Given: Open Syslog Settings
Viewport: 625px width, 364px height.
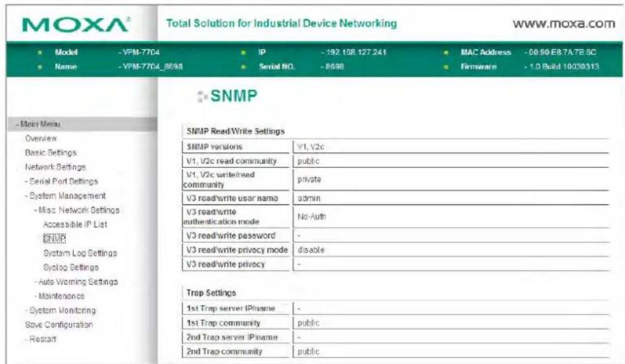Looking at the screenshot, I should tap(71, 267).
